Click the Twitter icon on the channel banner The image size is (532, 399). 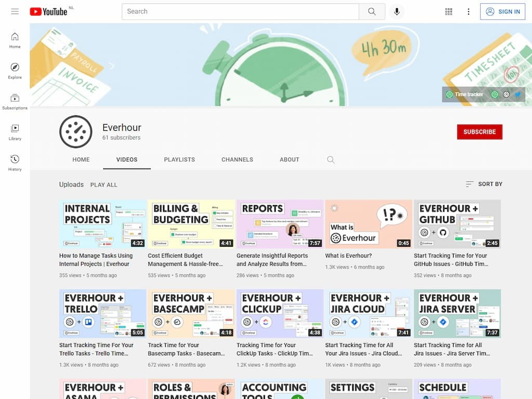click(x=517, y=95)
